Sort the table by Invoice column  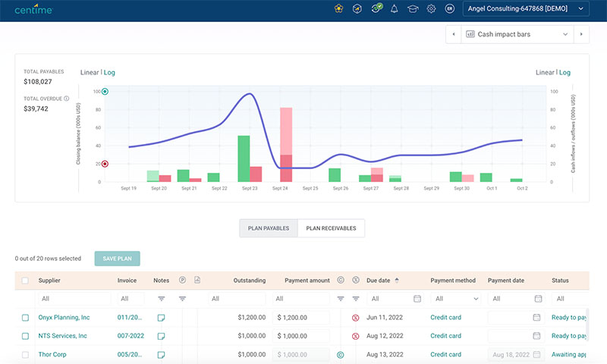pos(127,281)
